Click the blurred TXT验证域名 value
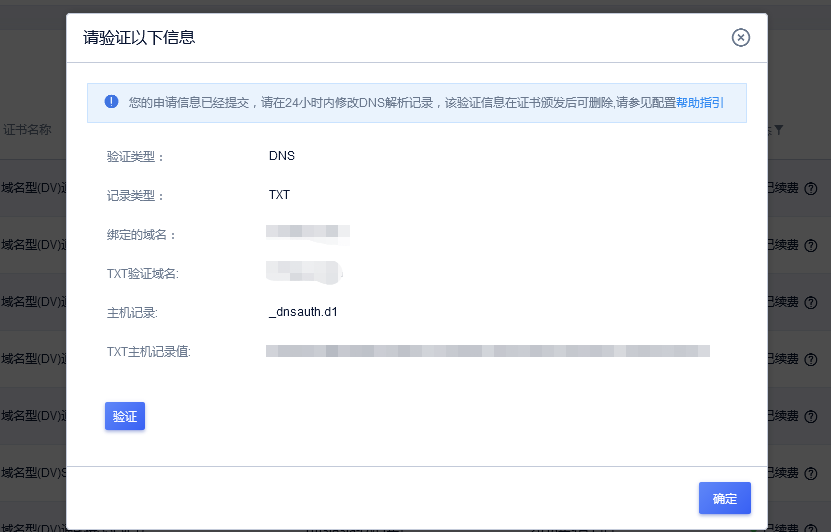 click(x=304, y=272)
